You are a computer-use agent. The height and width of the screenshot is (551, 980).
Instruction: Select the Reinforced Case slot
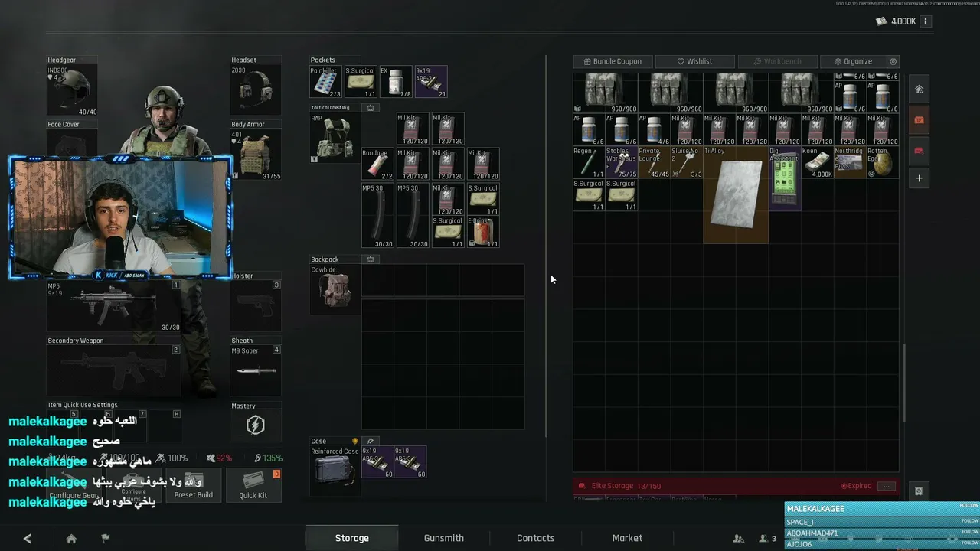tap(335, 471)
